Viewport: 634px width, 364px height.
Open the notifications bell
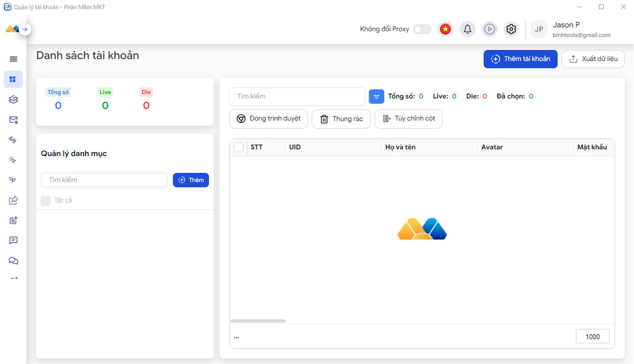click(x=468, y=29)
